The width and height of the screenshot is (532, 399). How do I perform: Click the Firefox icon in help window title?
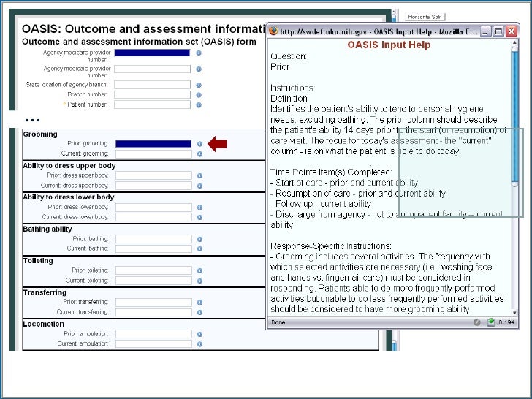pyautogui.click(x=273, y=31)
